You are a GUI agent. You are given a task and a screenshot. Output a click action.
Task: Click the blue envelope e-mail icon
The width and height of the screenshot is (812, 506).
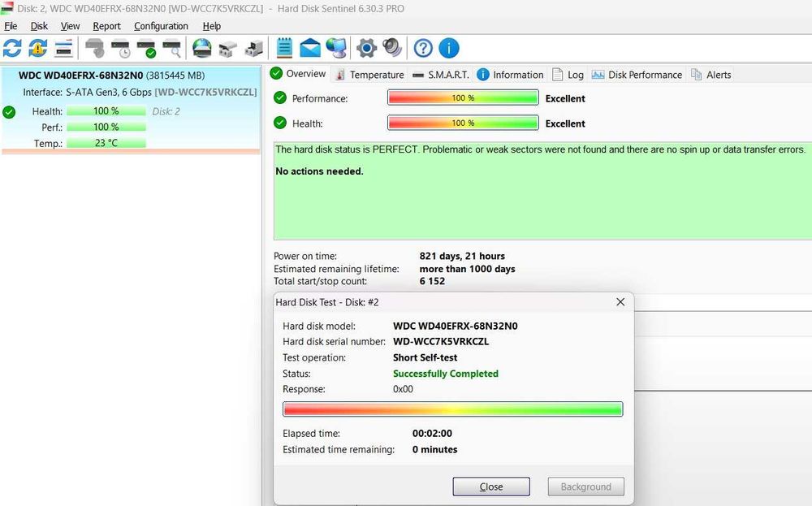(x=310, y=48)
